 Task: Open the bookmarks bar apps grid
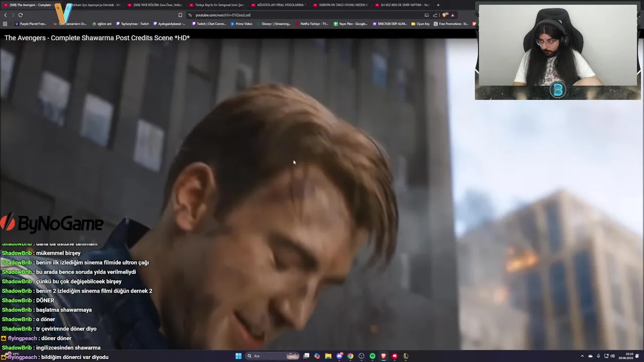tap(5, 24)
